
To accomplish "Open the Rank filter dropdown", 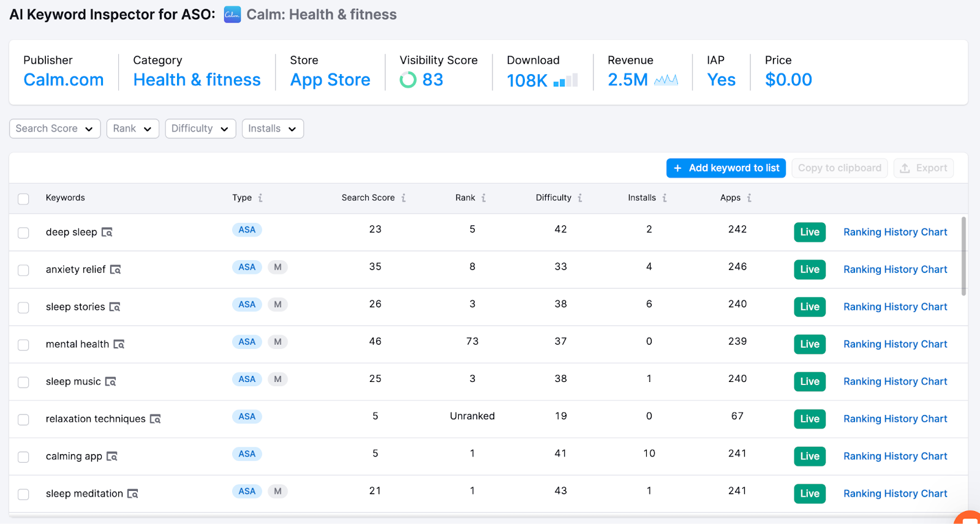I will click(x=133, y=129).
